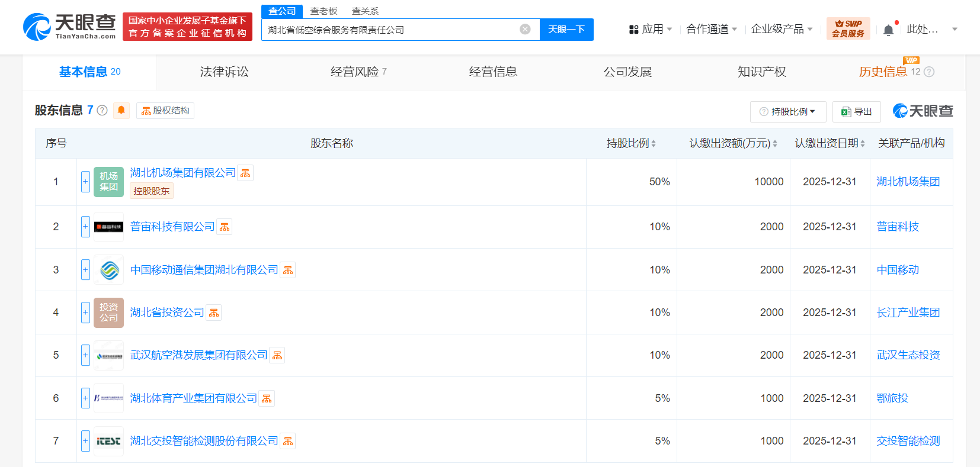Viewport: 980px width, 467px height.
Task: Open the SVIP member service badge
Action: [x=848, y=28]
